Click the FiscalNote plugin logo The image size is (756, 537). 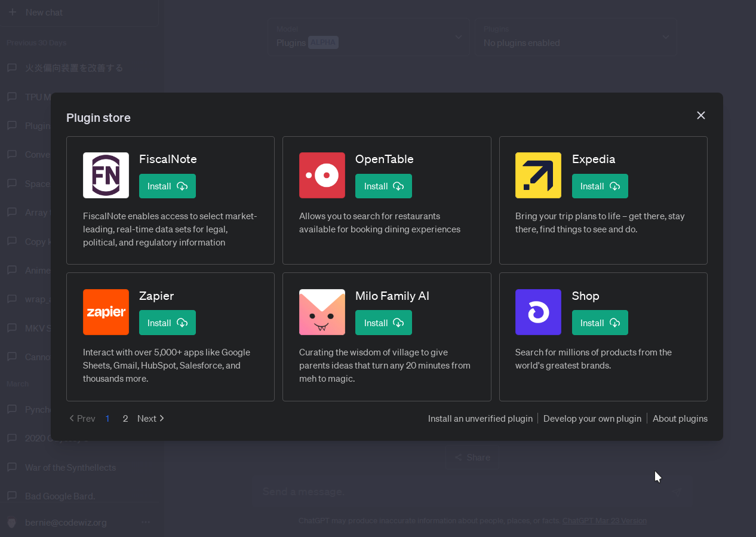pos(106,175)
